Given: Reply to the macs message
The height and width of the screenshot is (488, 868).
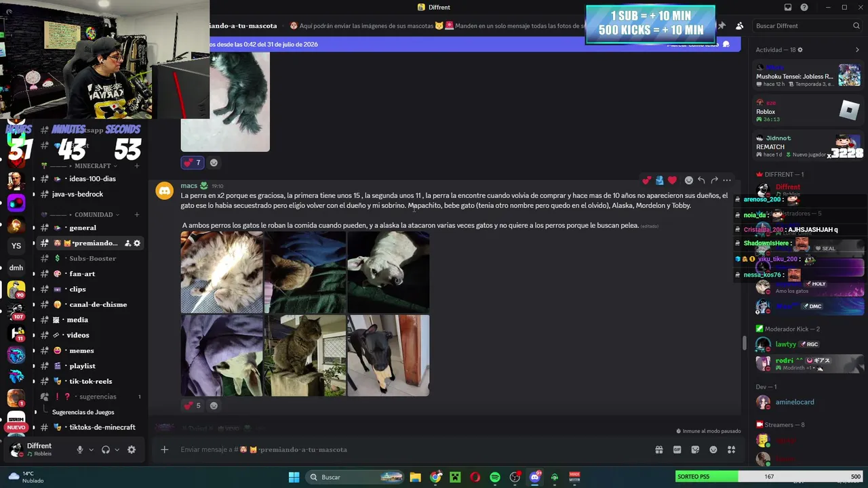Looking at the screenshot, I should [x=701, y=180].
